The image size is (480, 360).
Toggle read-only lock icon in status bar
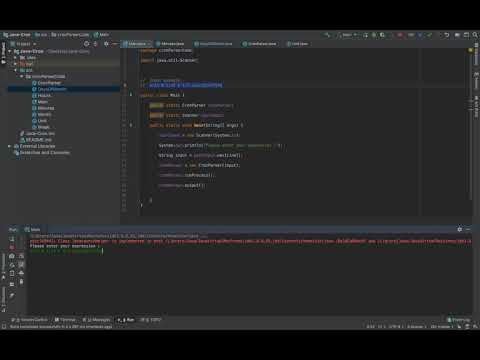459,327
